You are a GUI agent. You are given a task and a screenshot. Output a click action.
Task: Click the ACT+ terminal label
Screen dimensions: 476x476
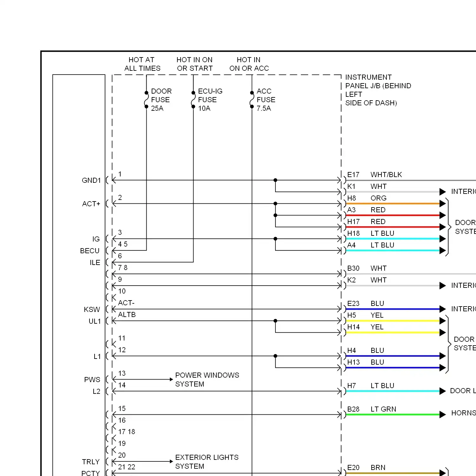(x=91, y=204)
